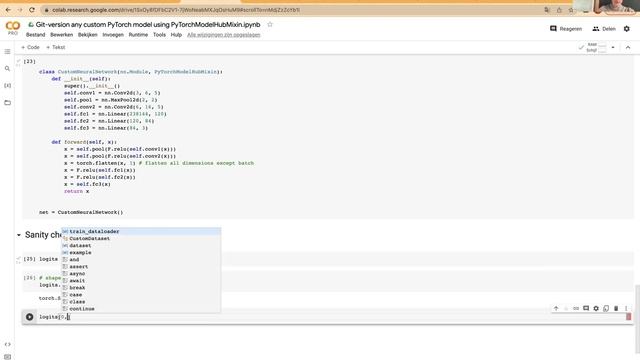
Task: Mirror the selected cell in a tab
Action: pos(606,309)
